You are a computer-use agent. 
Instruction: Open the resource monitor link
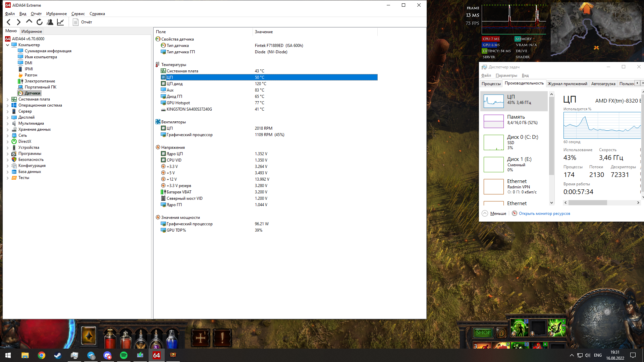click(544, 214)
